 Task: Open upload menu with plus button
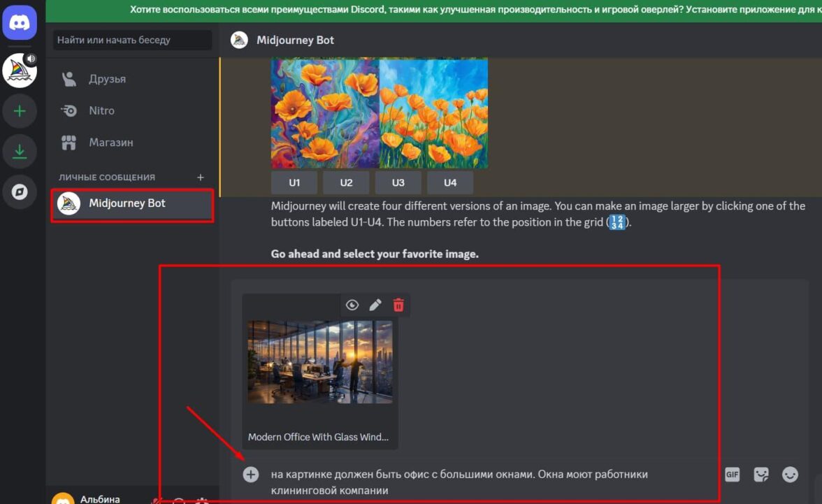click(x=250, y=475)
